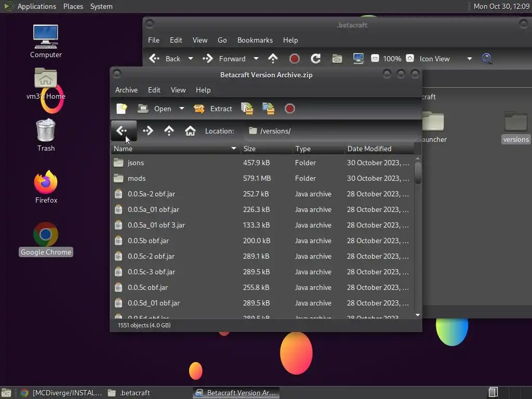
Task: Select 0.0.5b obf.jar file
Action: point(262,241)
